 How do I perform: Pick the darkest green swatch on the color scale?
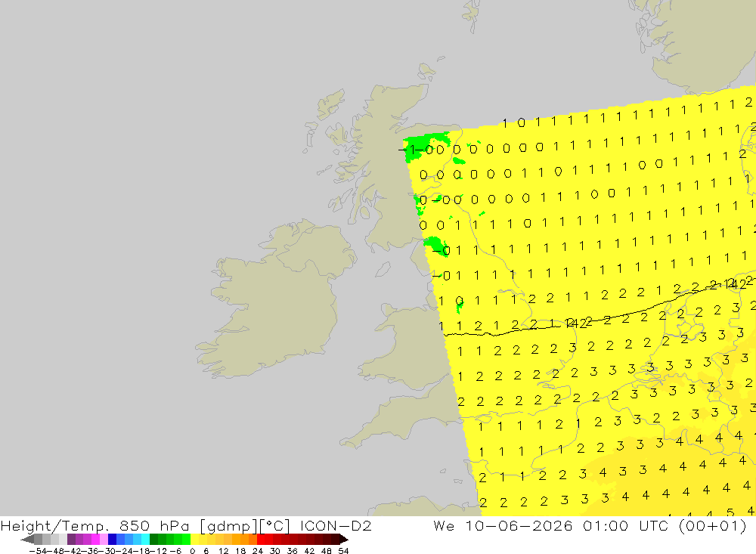[153, 540]
